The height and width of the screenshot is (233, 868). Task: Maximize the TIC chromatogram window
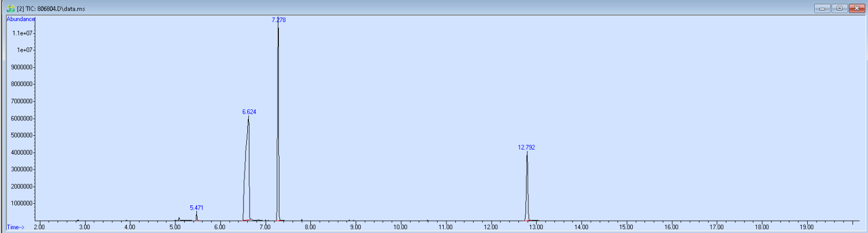coord(839,8)
